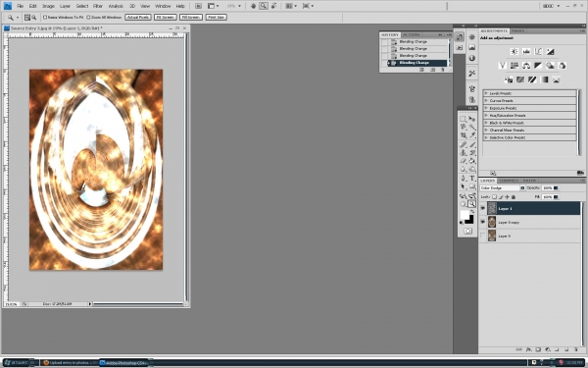
Task: Show hidden Layer 0 visibility box
Action: click(x=483, y=236)
